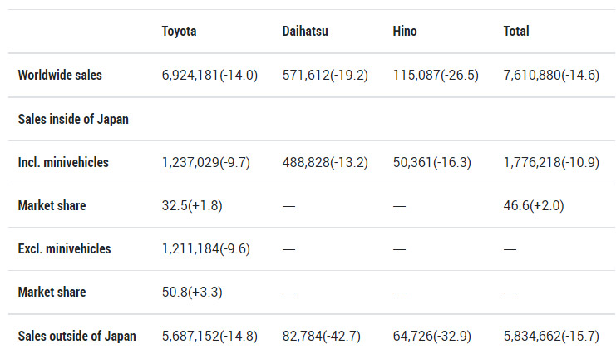Click the Sales inside of Japan label
The image size is (616, 364).
[x=73, y=119]
